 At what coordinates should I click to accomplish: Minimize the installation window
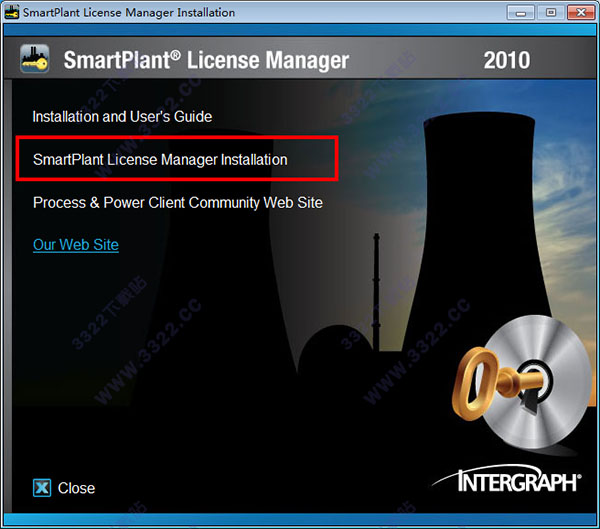(520, 12)
